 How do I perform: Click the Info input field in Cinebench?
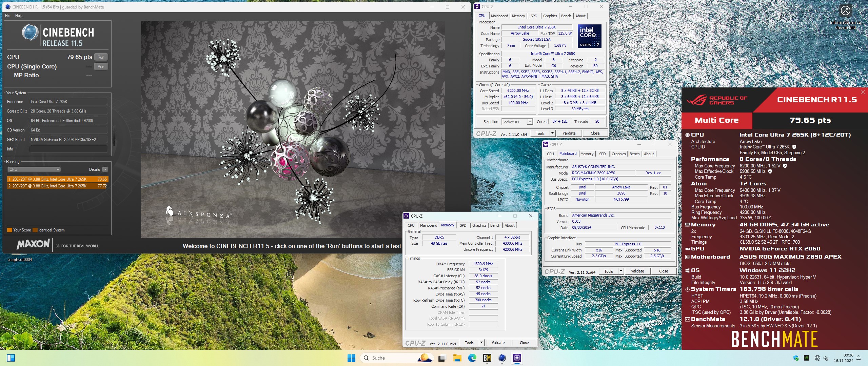pyautogui.click(x=68, y=149)
